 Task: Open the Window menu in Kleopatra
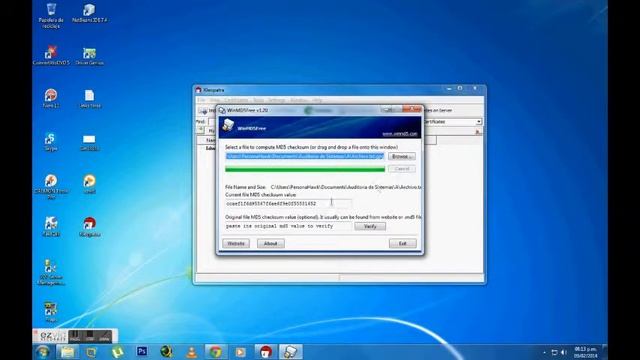tap(298, 100)
